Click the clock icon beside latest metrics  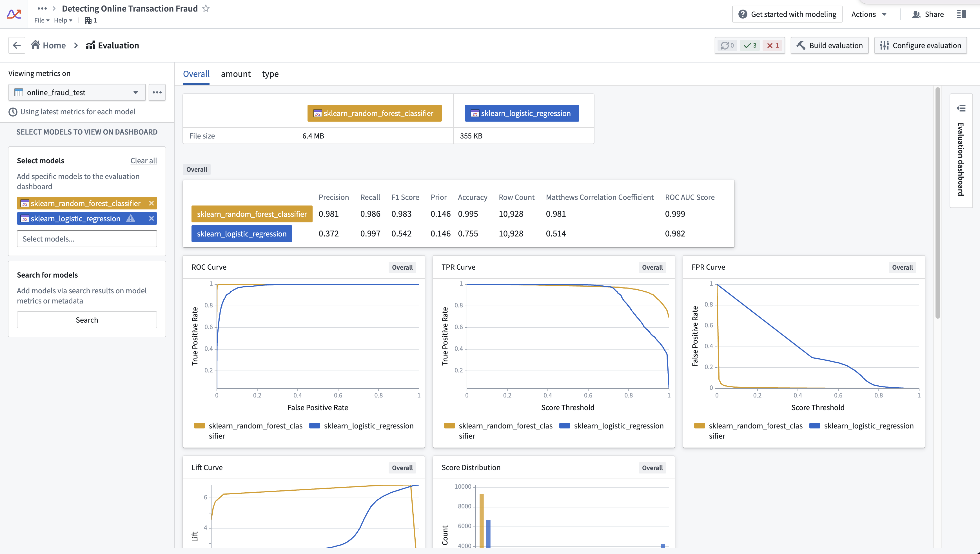point(13,112)
